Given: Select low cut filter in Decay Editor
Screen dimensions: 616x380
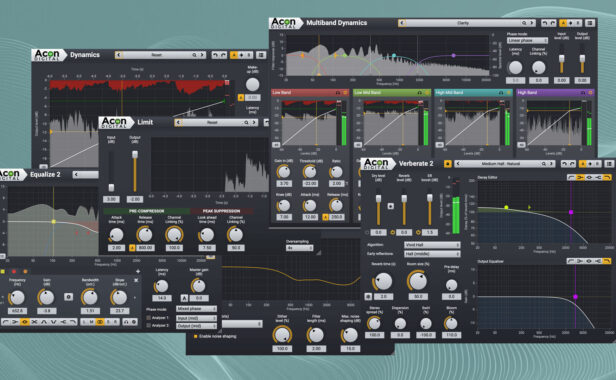Looking at the screenshot, I should point(571,178).
